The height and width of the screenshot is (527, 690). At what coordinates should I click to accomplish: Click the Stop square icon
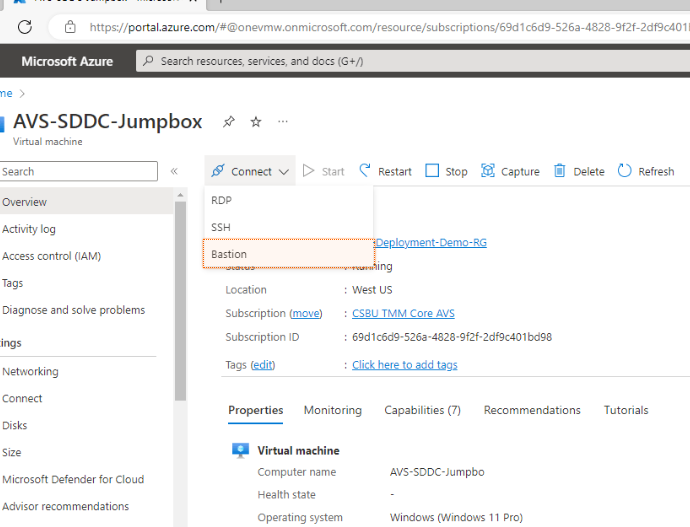point(432,170)
